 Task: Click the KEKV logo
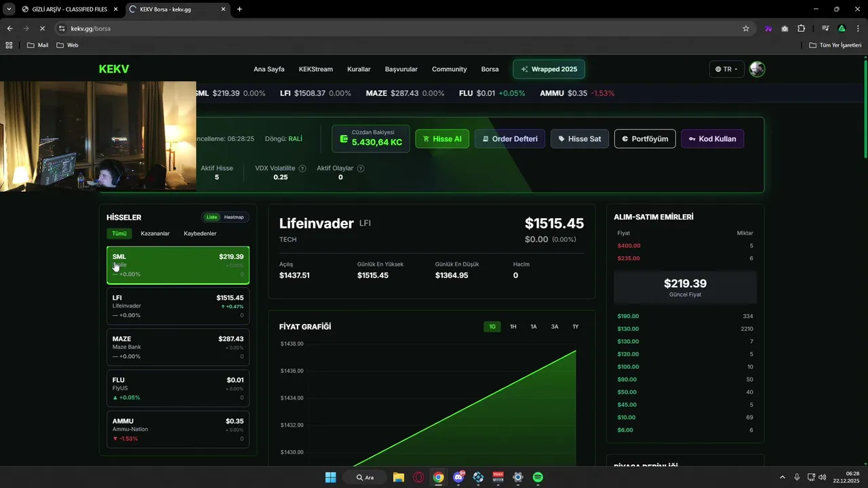coord(114,69)
